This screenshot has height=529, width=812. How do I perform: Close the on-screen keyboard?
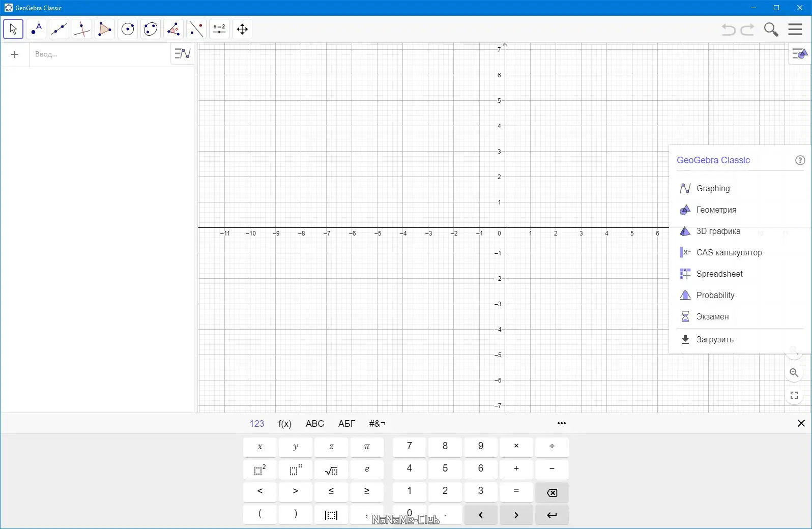pyautogui.click(x=801, y=423)
